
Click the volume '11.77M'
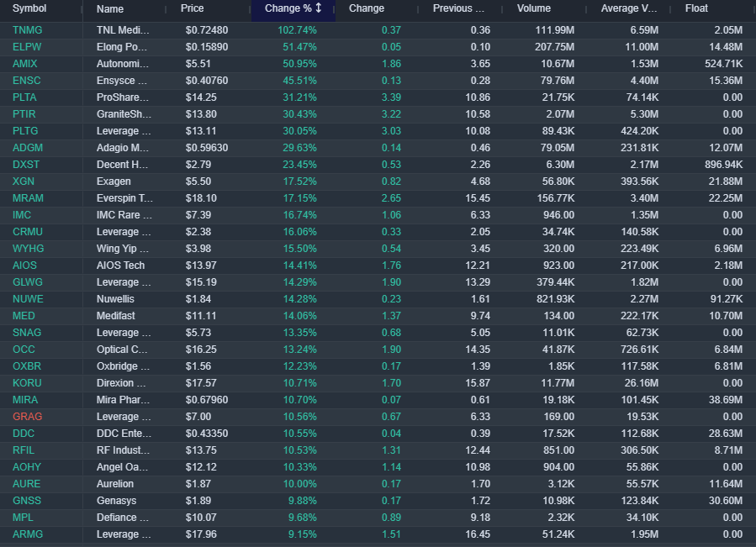tap(558, 384)
